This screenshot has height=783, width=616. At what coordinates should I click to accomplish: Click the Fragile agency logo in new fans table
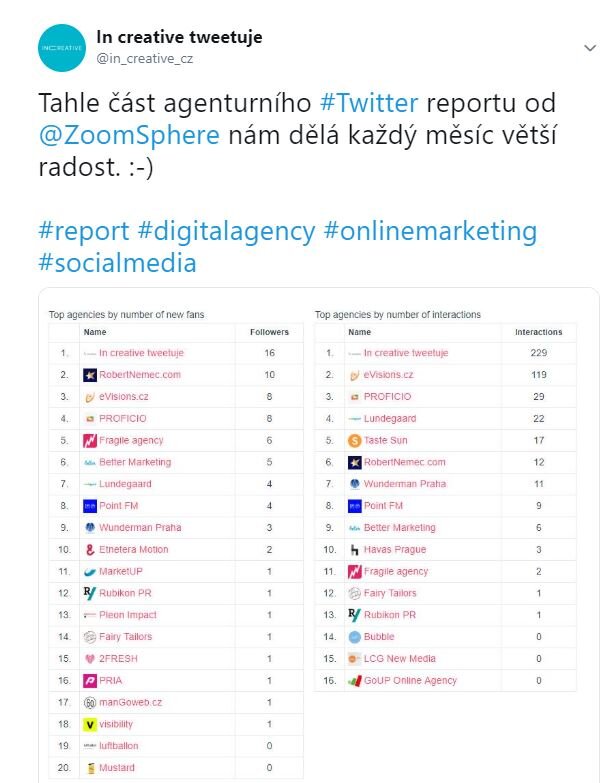pos(90,441)
